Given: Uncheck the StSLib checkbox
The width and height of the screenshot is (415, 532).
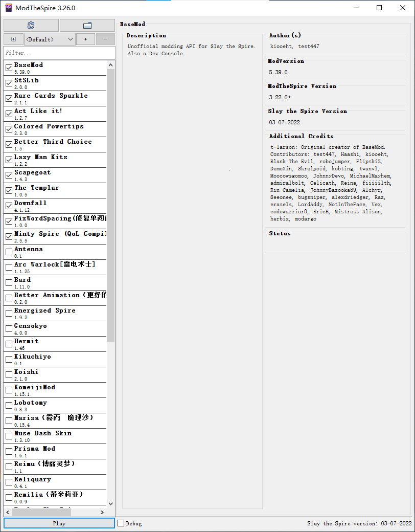Looking at the screenshot, I should (x=9, y=83).
